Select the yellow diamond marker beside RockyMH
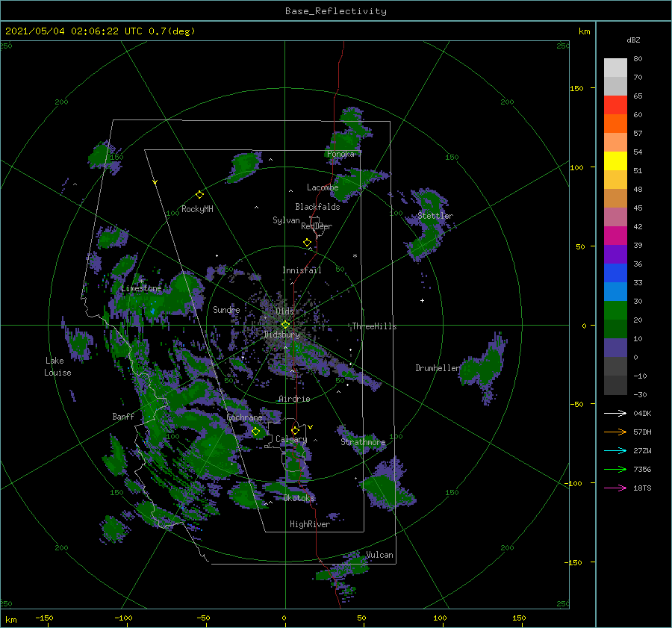The height and width of the screenshot is (628, 672). click(x=199, y=195)
